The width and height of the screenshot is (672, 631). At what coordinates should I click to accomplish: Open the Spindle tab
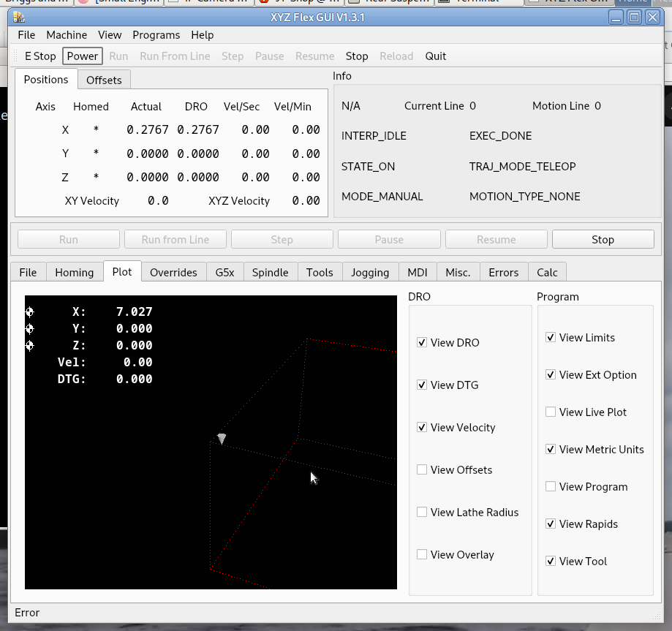coord(271,273)
